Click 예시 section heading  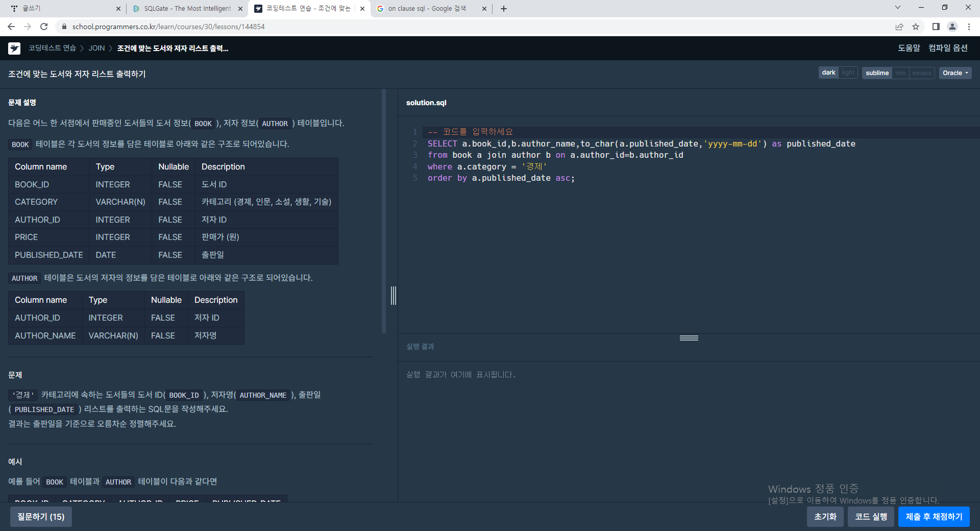click(x=15, y=462)
